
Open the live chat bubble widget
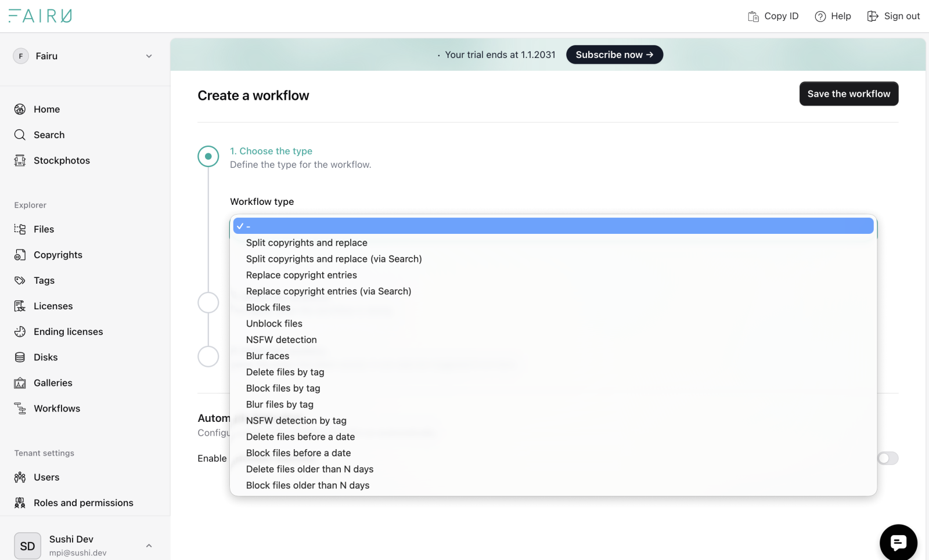point(898,543)
